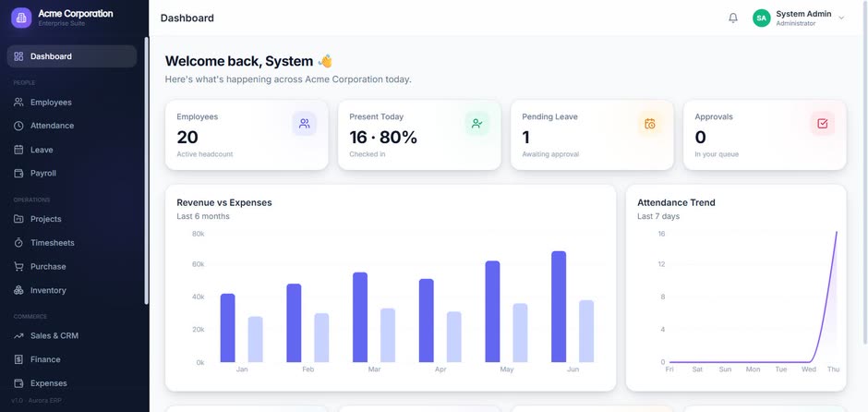Click the Projects folder icon in sidebar
The width and height of the screenshot is (868, 412).
[x=18, y=219]
